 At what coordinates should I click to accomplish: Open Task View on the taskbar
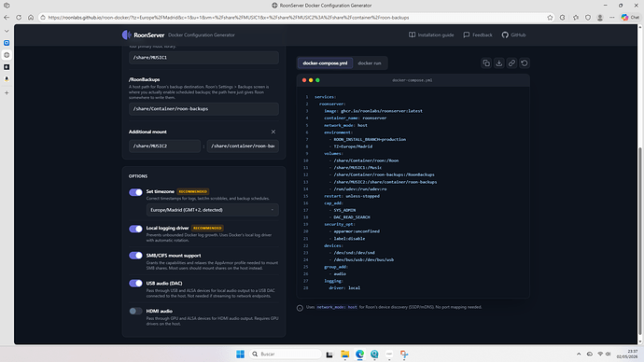(x=329, y=355)
